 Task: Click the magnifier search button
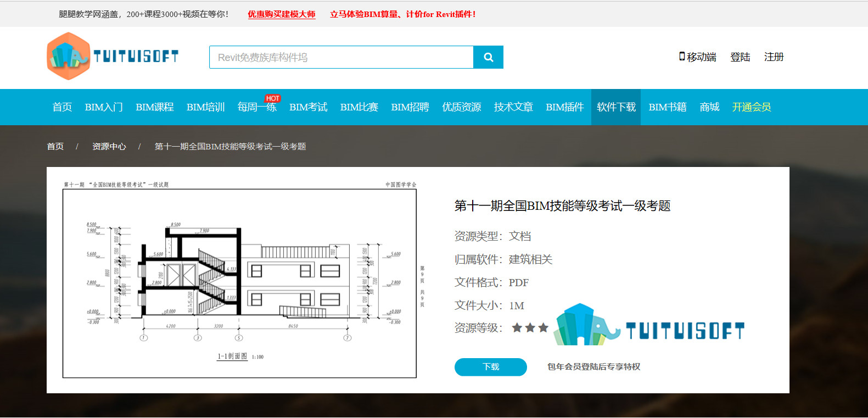(488, 57)
